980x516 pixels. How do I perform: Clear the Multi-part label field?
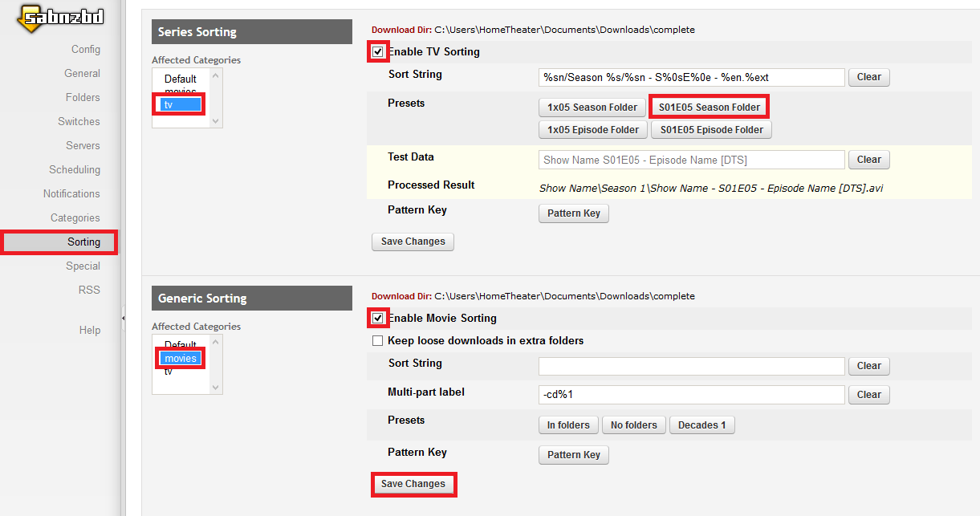tap(868, 395)
